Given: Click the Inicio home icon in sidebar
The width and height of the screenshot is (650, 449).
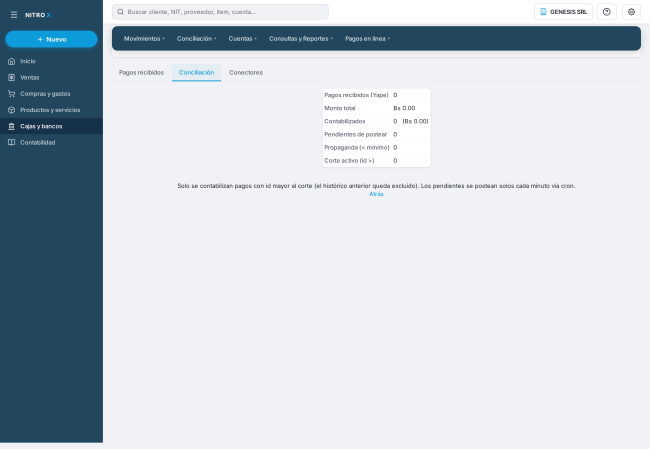Looking at the screenshot, I should [12, 61].
